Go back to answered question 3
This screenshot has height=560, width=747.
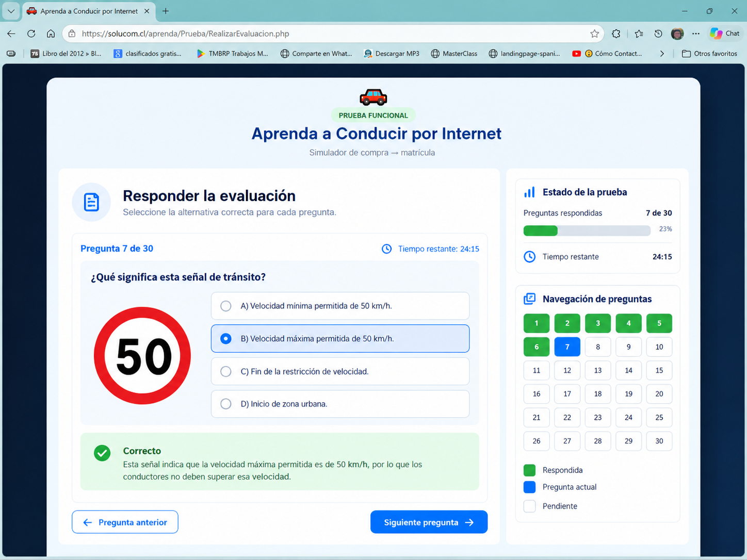pos(598,323)
